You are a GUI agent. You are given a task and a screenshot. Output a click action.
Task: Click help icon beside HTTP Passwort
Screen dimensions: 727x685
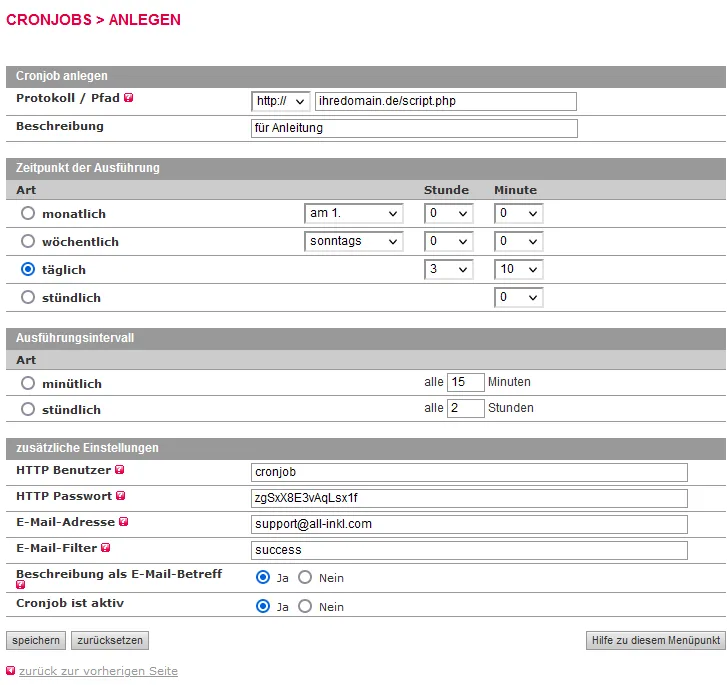coord(121,496)
